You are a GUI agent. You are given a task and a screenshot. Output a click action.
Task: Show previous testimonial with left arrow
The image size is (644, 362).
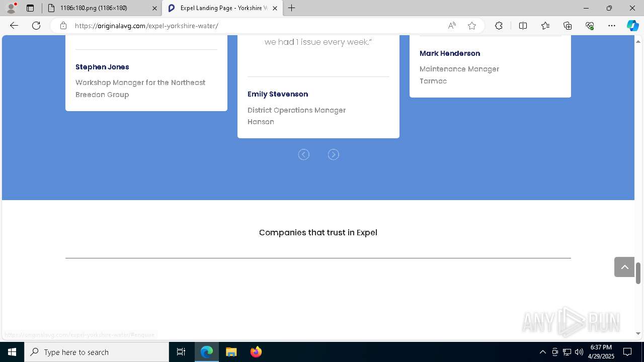(x=303, y=154)
